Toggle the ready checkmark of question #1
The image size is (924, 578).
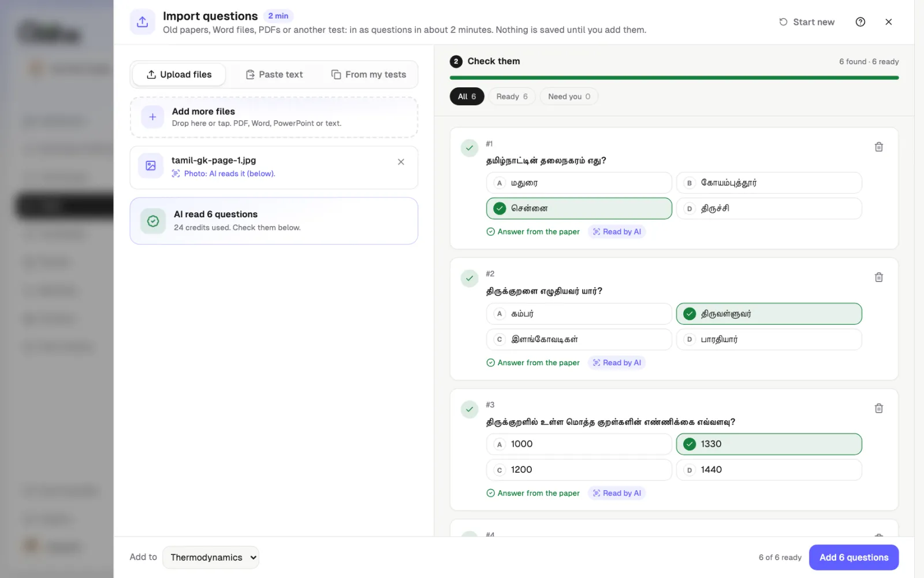tap(470, 148)
